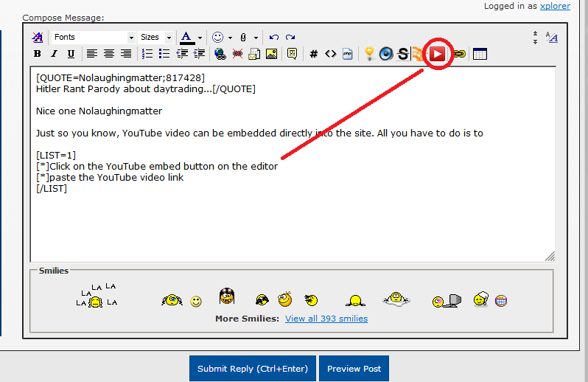The image size is (588, 382).
Task: Insert the chef hat smiley
Action: pos(480,299)
